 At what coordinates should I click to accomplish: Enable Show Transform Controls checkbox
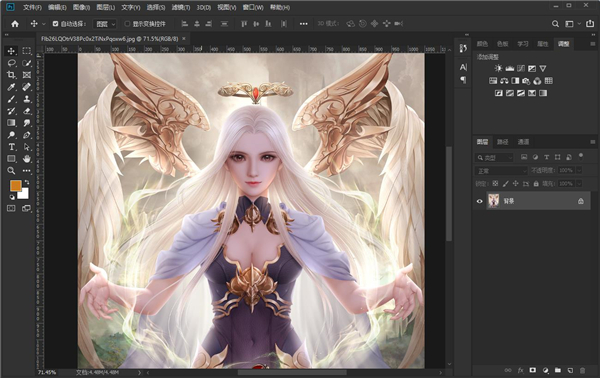pyautogui.click(x=127, y=24)
